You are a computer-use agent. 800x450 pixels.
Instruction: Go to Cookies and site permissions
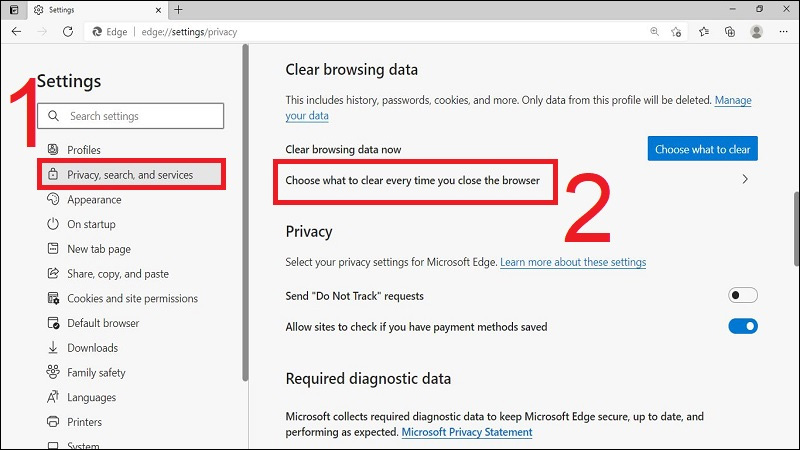(132, 298)
